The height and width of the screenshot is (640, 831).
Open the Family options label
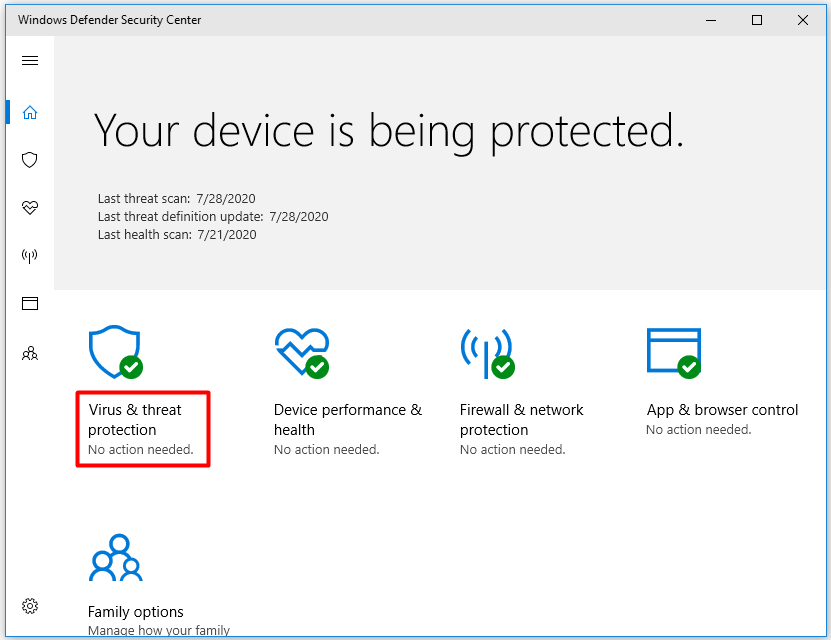(x=136, y=612)
